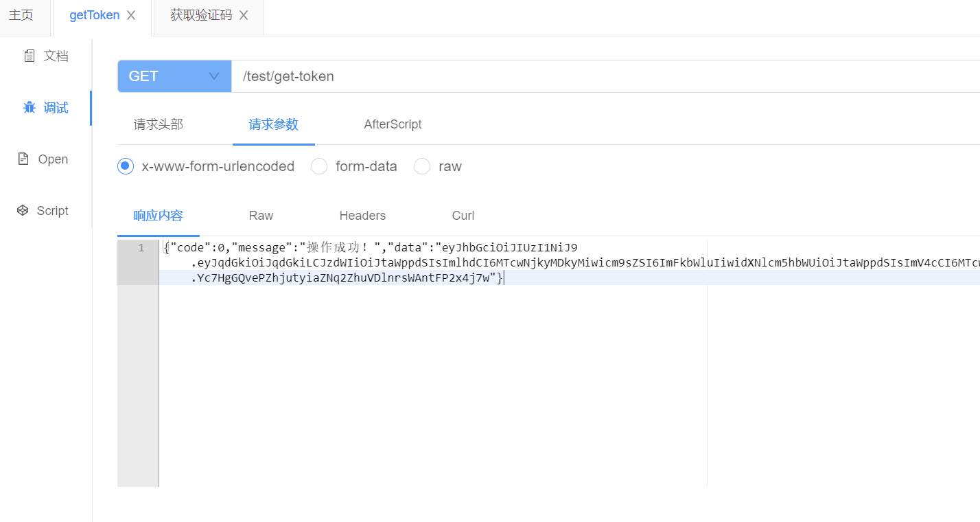The image size is (980, 522).
Task: Show the response Headers tab
Action: click(x=362, y=216)
